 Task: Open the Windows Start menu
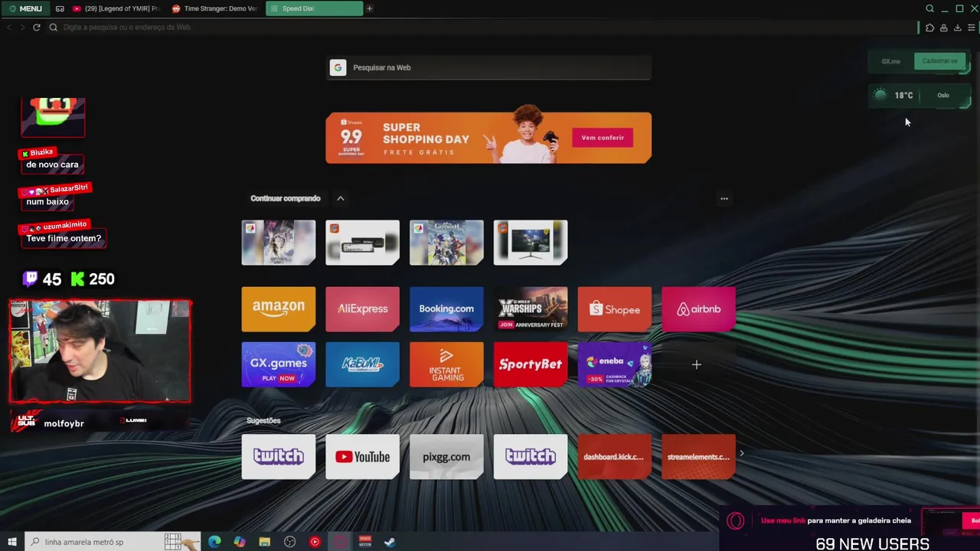(x=12, y=542)
